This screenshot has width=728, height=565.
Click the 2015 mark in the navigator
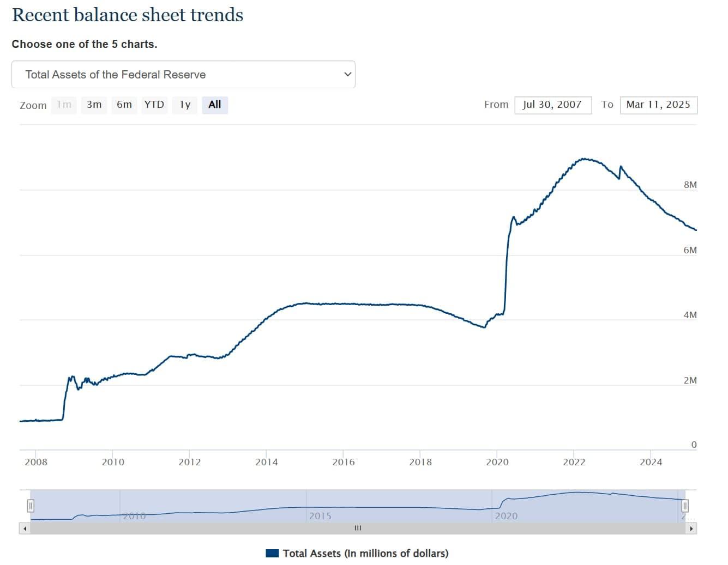pos(320,515)
